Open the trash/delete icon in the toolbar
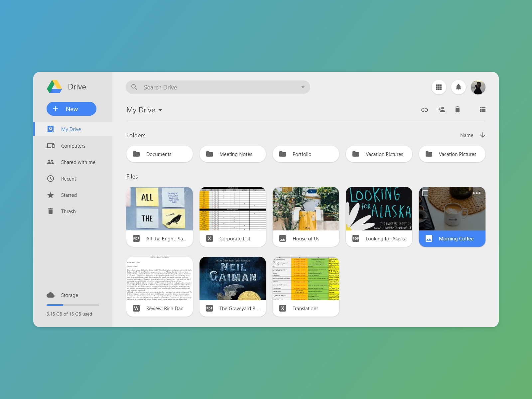Screen dimensions: 532x399 [458, 109]
